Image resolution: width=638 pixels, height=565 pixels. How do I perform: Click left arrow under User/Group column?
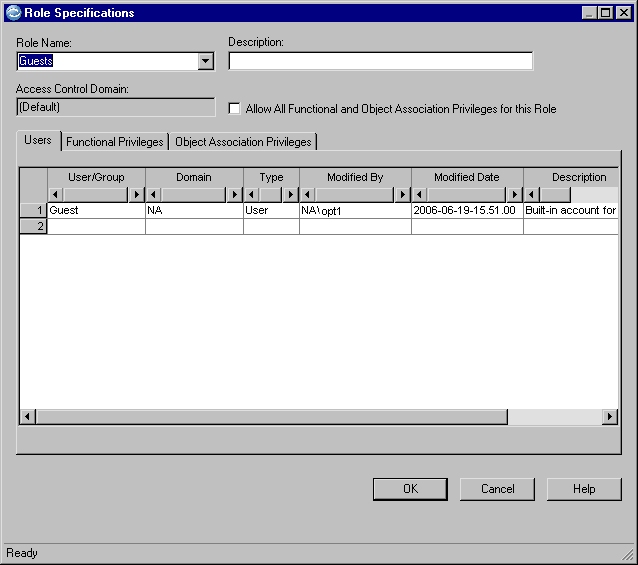coord(56,195)
